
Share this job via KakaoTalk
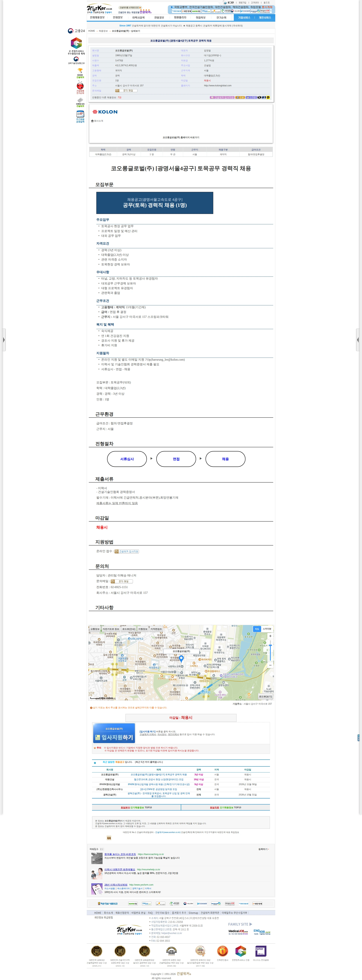tap(268, 97)
